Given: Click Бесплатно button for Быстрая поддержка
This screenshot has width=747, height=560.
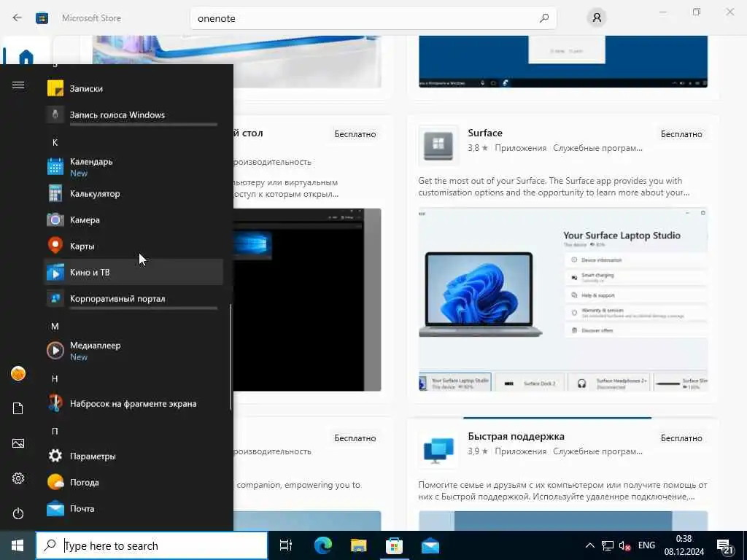Looking at the screenshot, I should pyautogui.click(x=681, y=438).
